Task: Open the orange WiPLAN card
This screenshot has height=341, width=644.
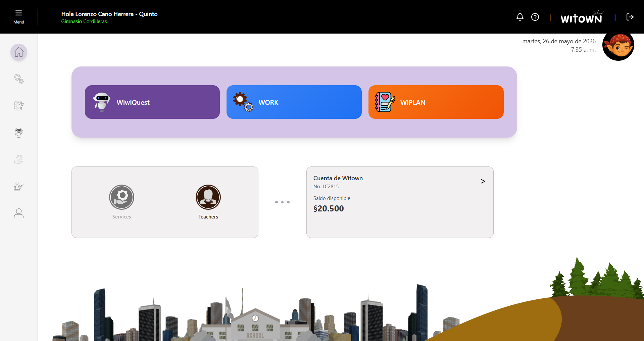Action: 436,102
